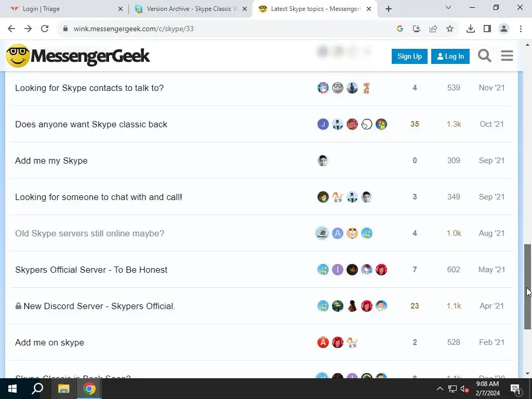Click the scrollbar down arrow at the bottom
Screen dimensions: 532x399
(528, 374)
